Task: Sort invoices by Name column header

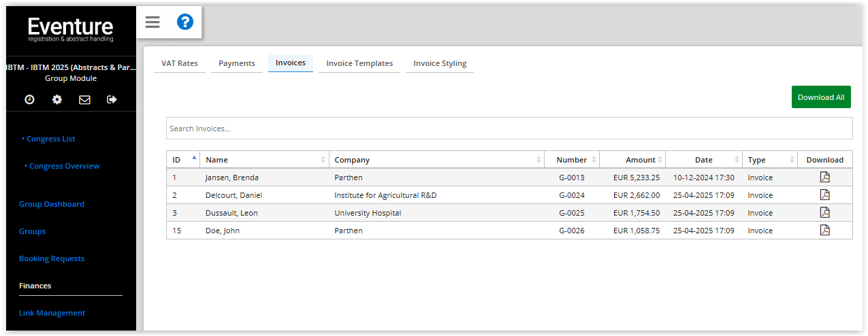Action: click(265, 160)
